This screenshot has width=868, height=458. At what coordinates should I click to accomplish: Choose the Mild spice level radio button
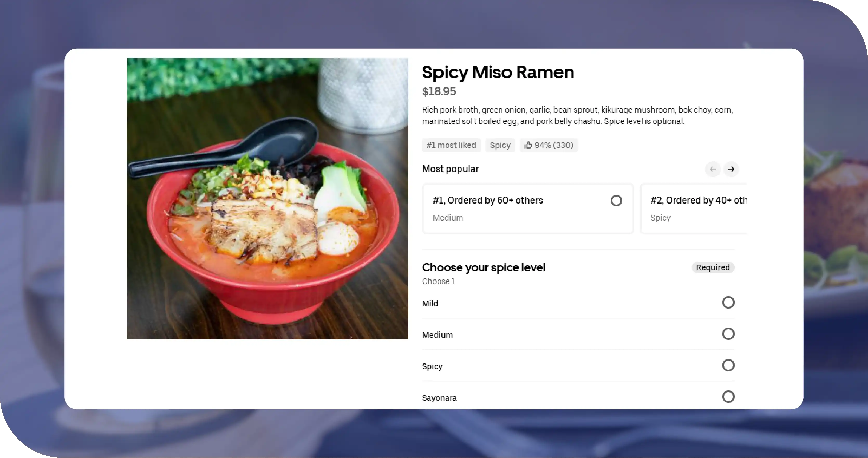pos(728,303)
